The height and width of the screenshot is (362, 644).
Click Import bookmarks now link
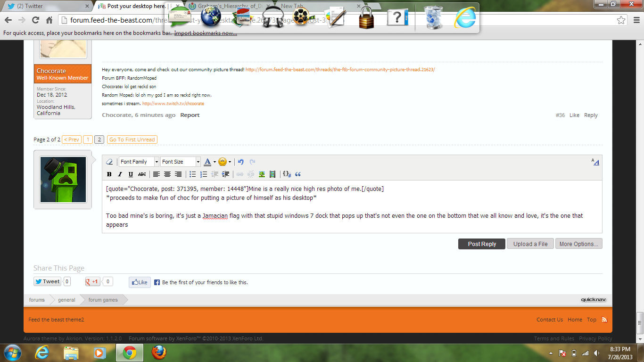point(206,33)
